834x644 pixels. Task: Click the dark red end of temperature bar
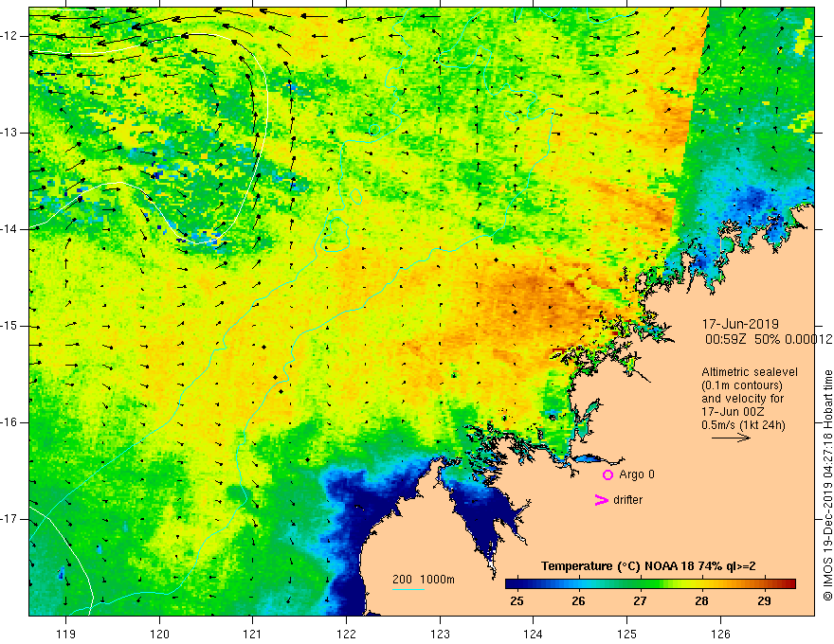(790, 583)
